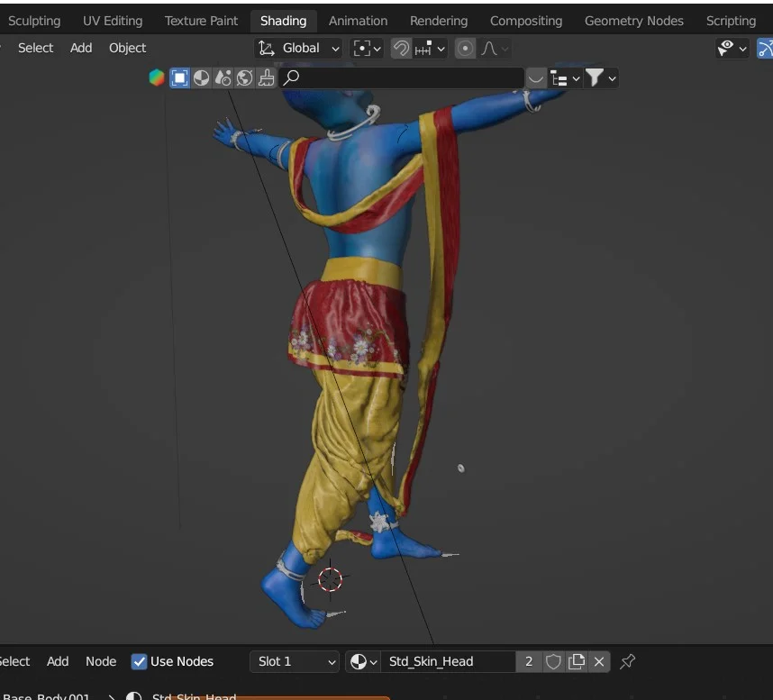
Task: Click the fake user shield on Std_Skin_Head
Action: click(x=553, y=661)
